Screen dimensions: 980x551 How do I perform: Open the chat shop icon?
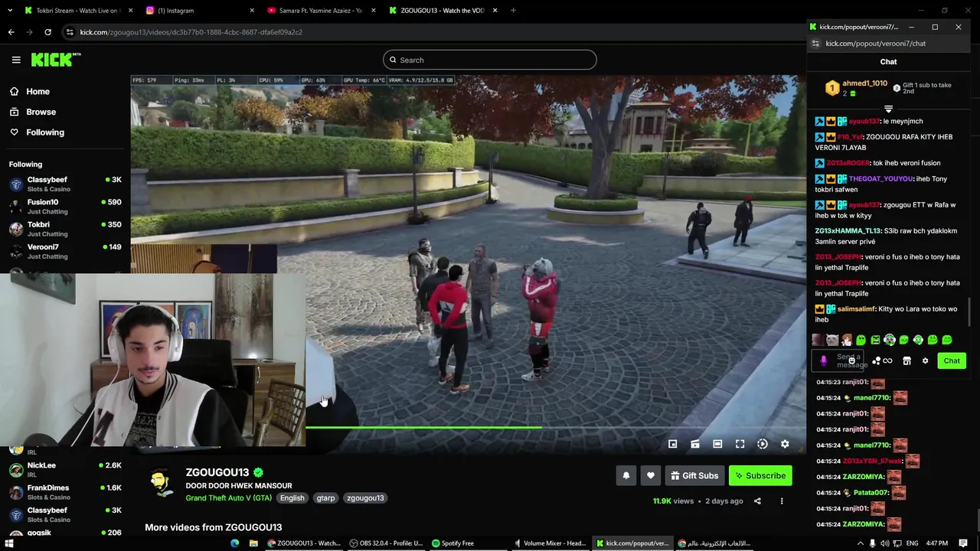tap(906, 361)
